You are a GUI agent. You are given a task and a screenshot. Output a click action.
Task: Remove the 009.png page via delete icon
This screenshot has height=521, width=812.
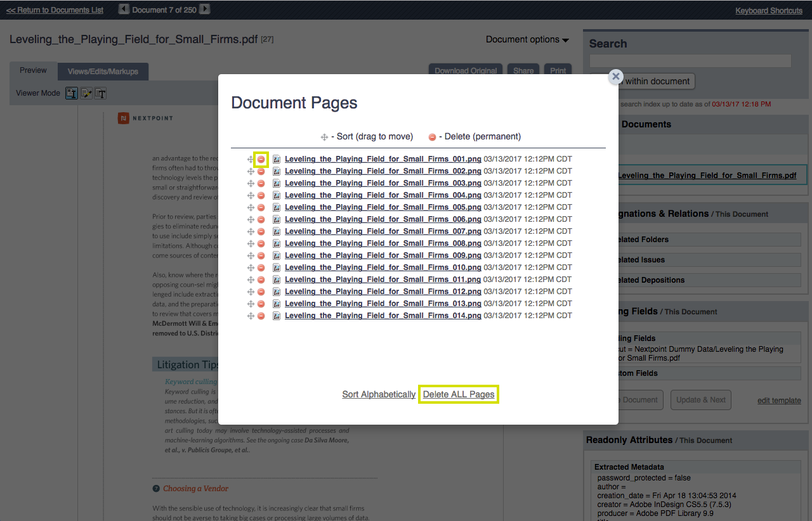(261, 255)
